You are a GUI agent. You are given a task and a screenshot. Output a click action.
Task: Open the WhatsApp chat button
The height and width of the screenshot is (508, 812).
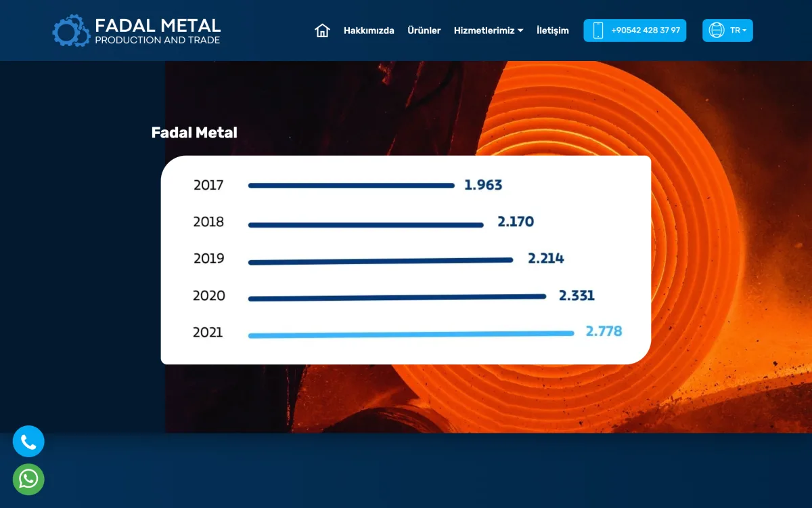point(28,480)
